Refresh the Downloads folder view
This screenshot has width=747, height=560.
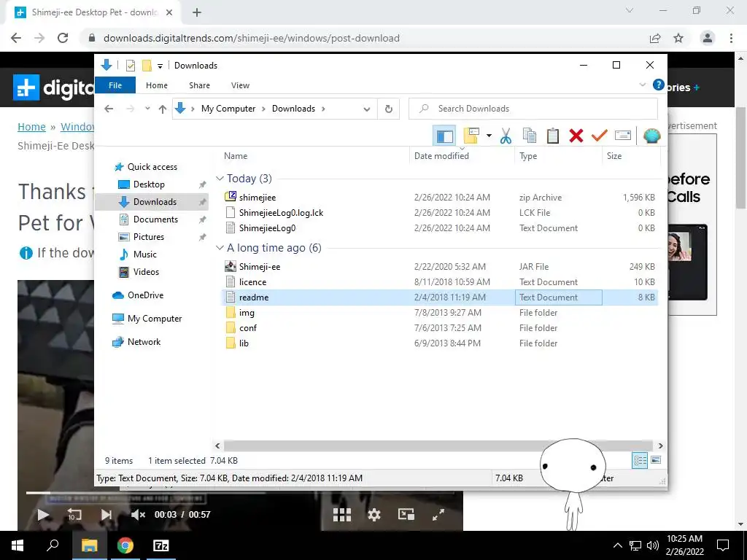tap(389, 109)
